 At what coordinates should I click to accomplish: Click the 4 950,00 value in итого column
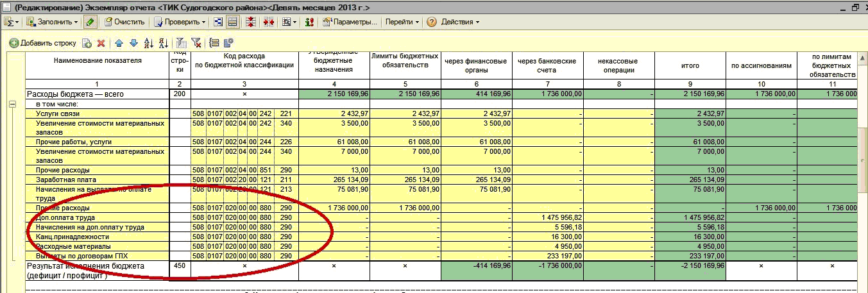pyautogui.click(x=690, y=246)
